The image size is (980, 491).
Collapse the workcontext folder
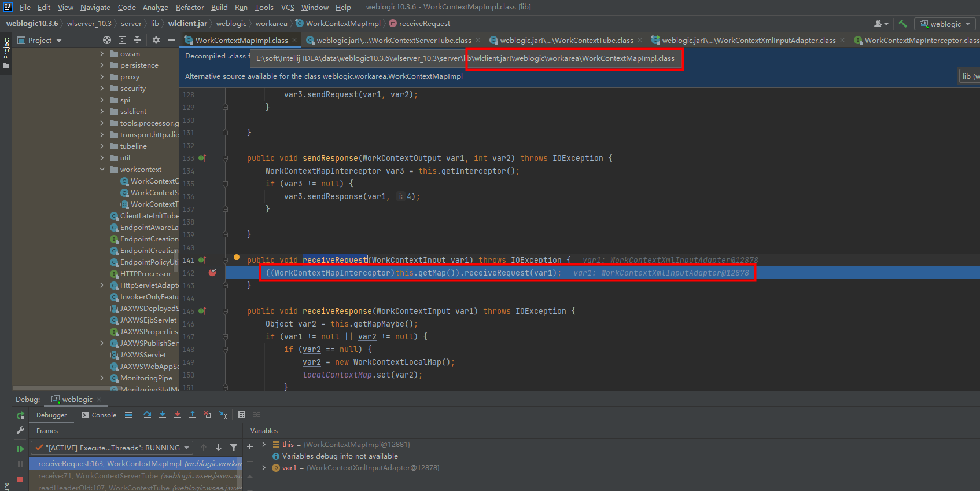point(102,169)
